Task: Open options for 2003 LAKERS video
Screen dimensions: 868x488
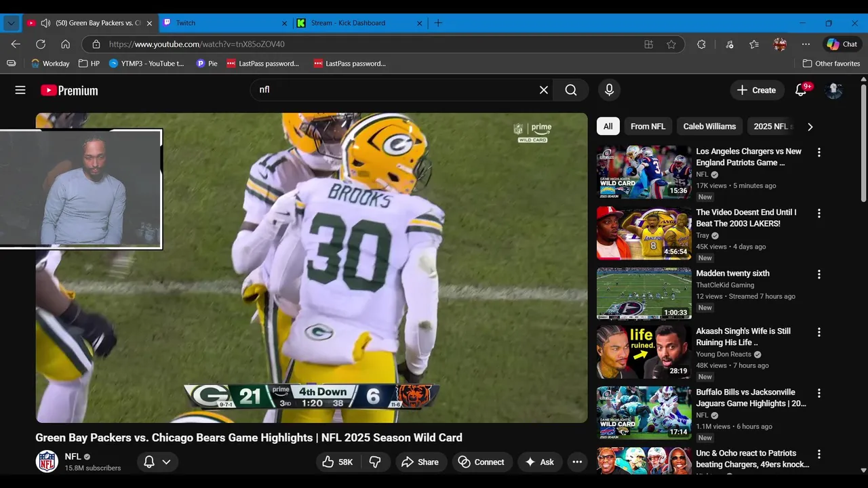Action: (818, 213)
